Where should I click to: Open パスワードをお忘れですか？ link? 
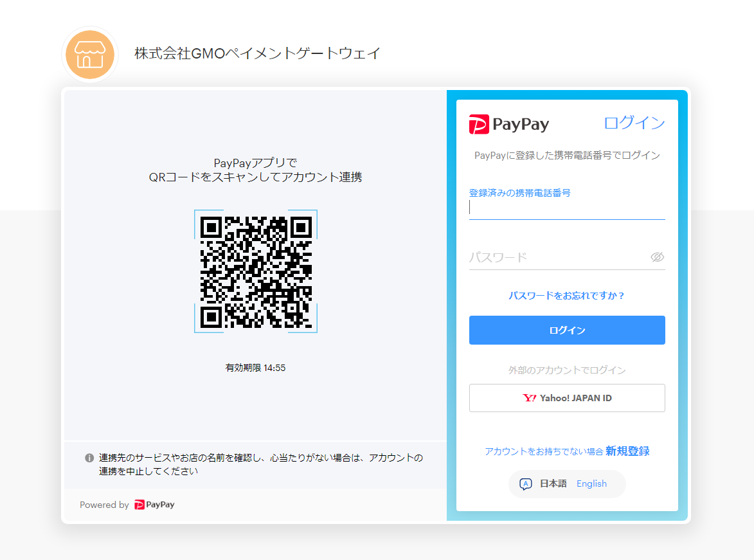click(566, 295)
